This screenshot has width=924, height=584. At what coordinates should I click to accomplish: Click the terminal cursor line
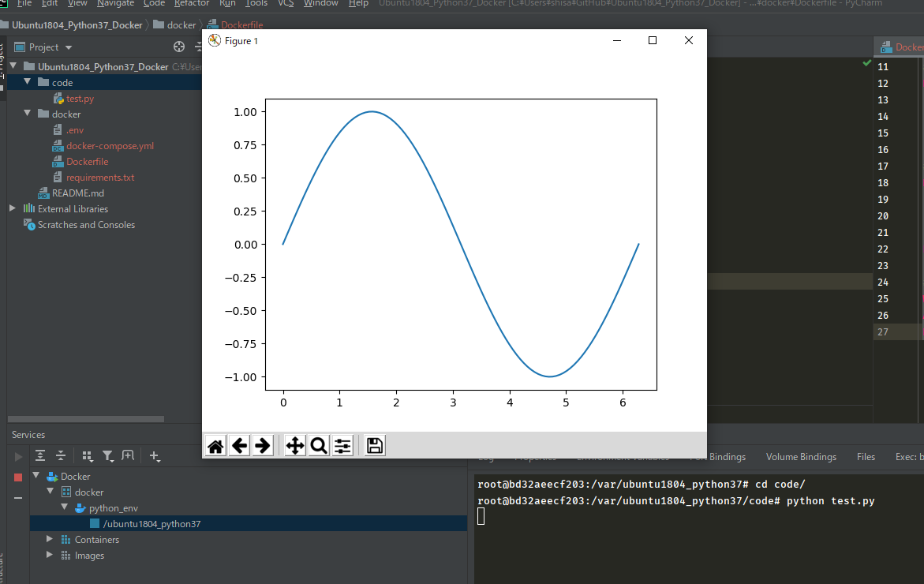click(481, 516)
